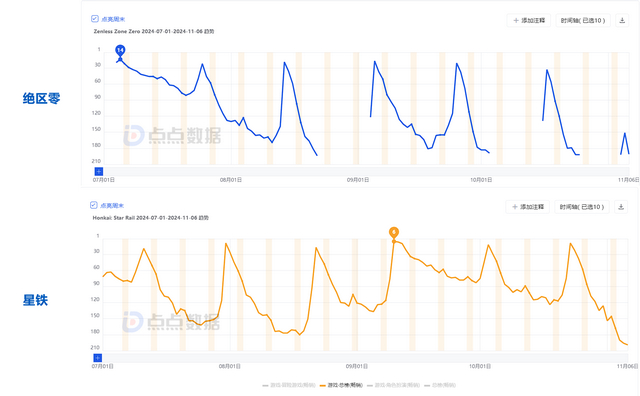Enable the last gray 总榜 legend series
The image size is (640, 396).
coord(440,385)
